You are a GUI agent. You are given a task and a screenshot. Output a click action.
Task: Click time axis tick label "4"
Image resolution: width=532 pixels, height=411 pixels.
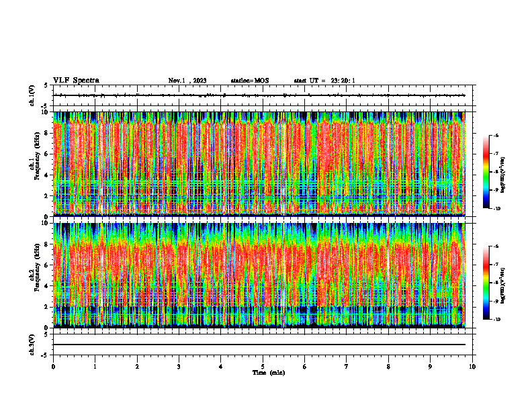(221, 367)
